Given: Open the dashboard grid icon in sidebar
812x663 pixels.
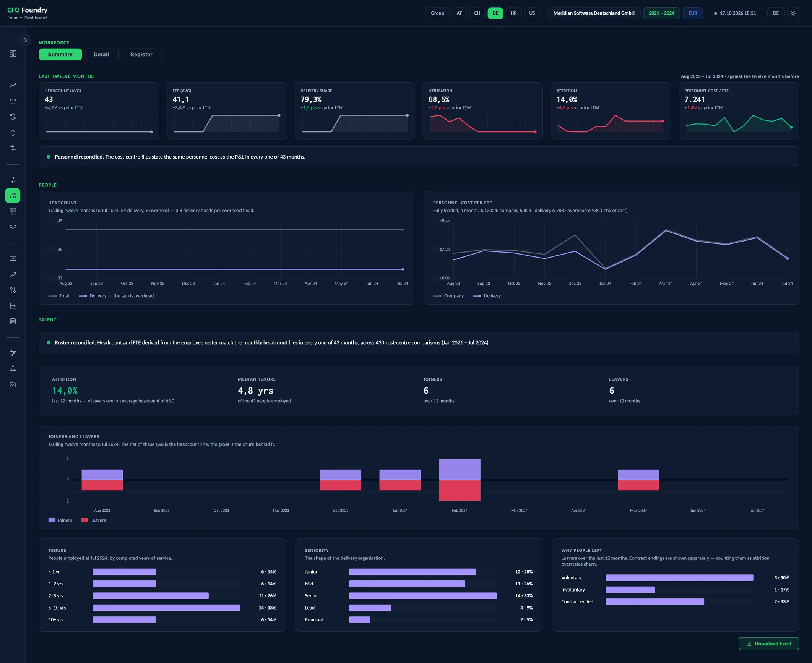Looking at the screenshot, I should (13, 53).
